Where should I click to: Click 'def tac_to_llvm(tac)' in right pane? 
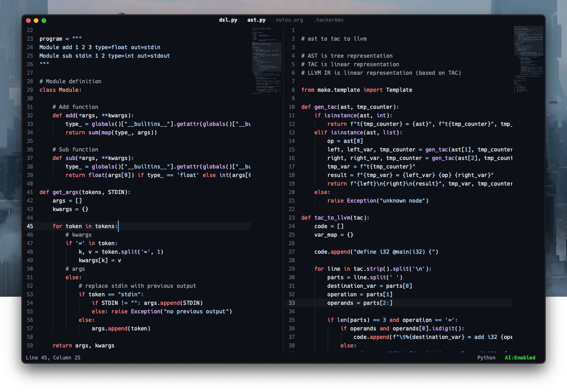coord(335,218)
